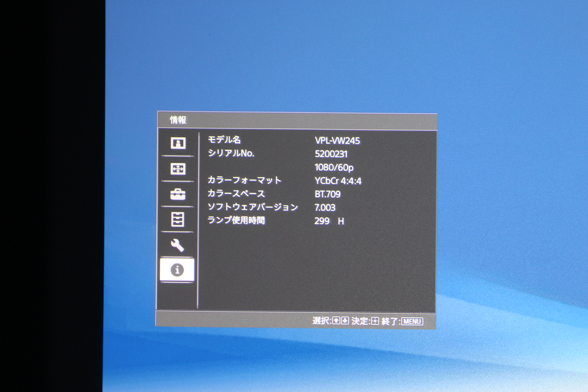The image size is (588, 392).
Task: Click the カラースペース label
Action: tap(236, 193)
